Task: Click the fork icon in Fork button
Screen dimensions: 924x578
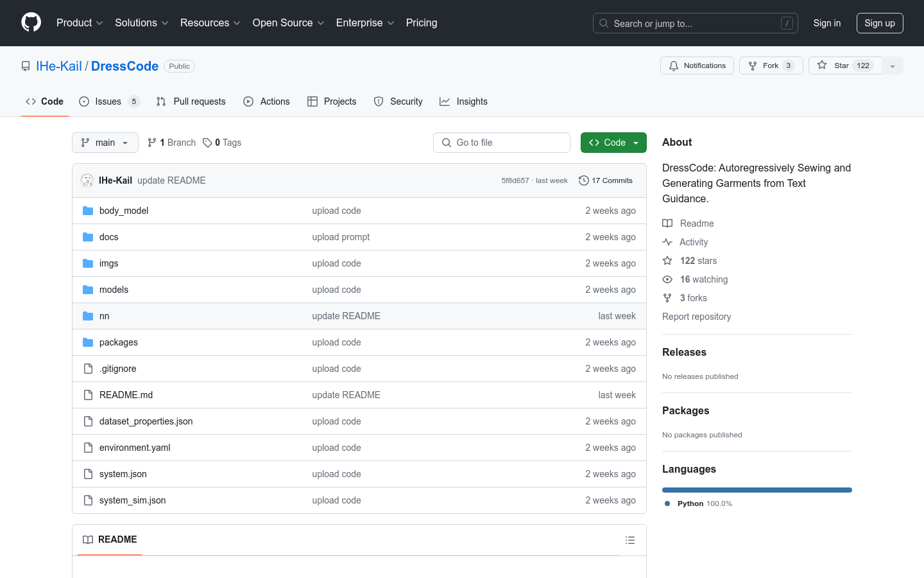Action: point(753,66)
